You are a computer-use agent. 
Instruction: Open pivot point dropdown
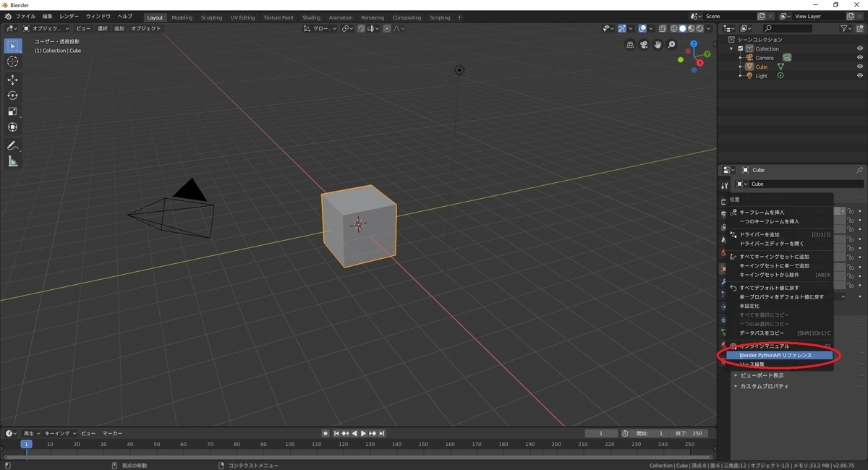click(347, 28)
